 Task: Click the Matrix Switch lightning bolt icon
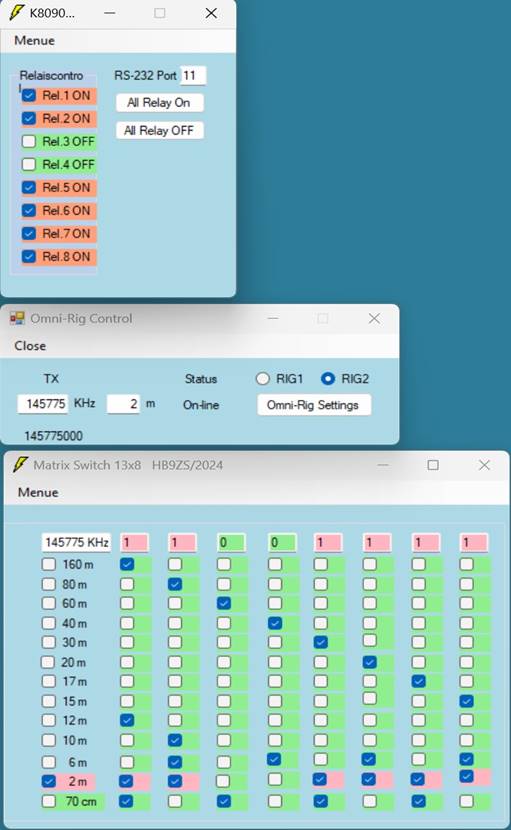[20, 465]
